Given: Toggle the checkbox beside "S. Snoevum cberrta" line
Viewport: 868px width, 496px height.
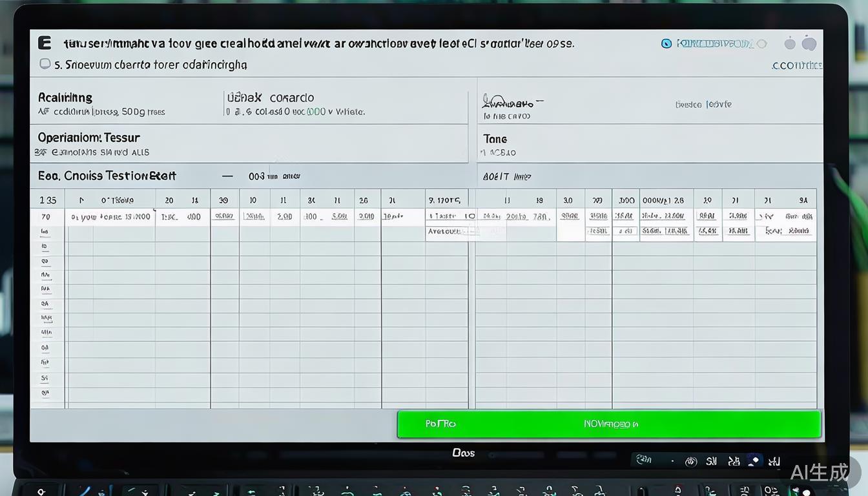Looking at the screenshot, I should (x=45, y=64).
